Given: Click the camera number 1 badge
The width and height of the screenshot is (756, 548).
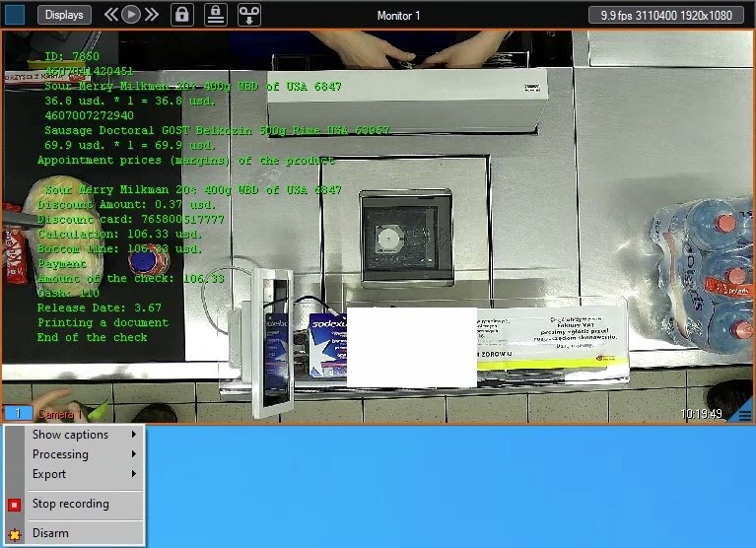Looking at the screenshot, I should pyautogui.click(x=17, y=414).
